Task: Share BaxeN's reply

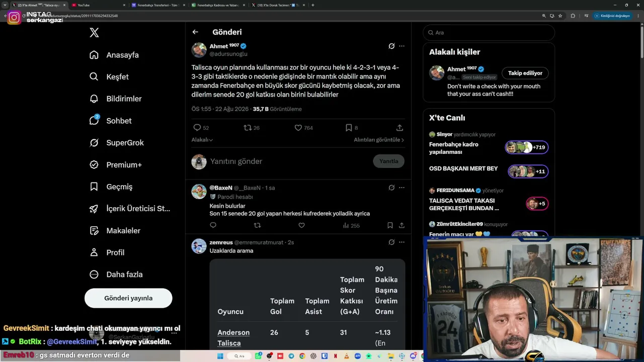Action: [x=401, y=225]
